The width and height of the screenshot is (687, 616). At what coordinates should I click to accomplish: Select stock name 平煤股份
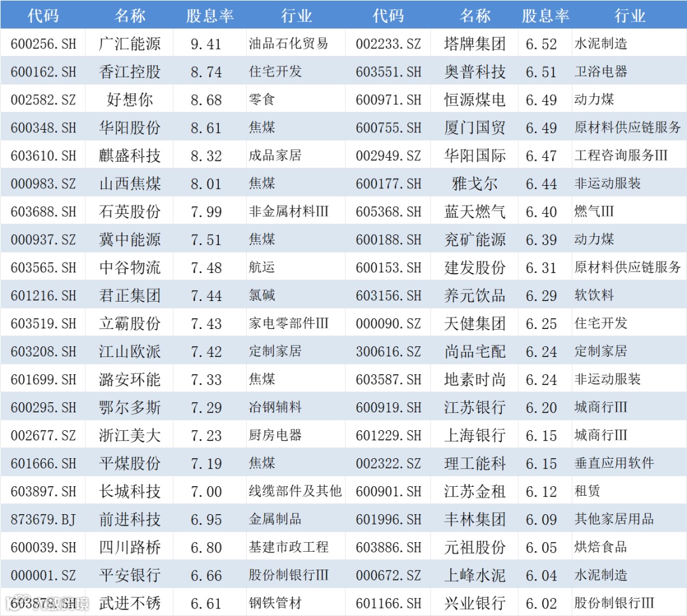(130, 463)
